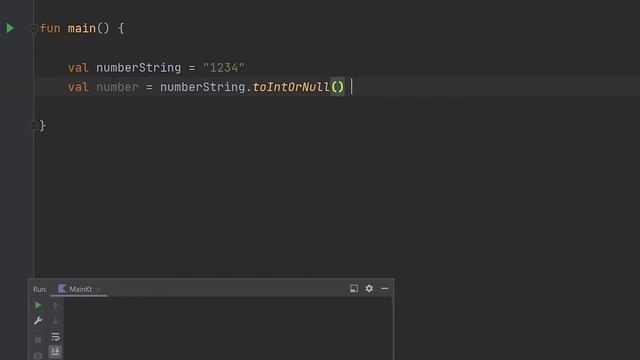Restore layout icon in Run panel header
The height and width of the screenshot is (360, 640).
[x=354, y=289]
